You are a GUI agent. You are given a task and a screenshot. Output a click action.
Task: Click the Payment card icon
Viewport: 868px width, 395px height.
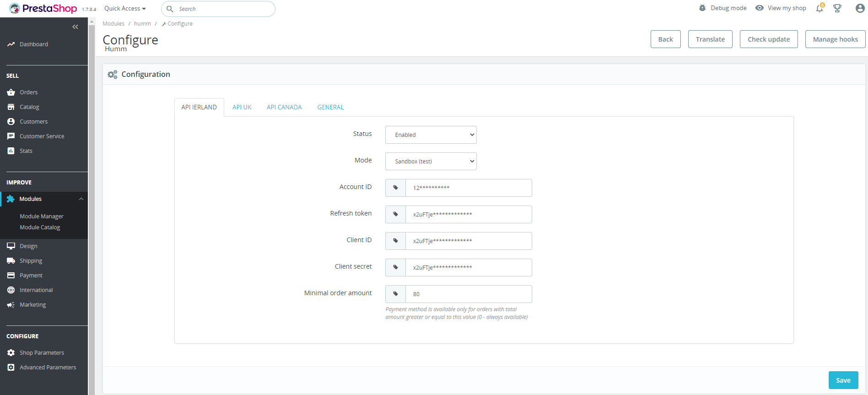point(11,276)
